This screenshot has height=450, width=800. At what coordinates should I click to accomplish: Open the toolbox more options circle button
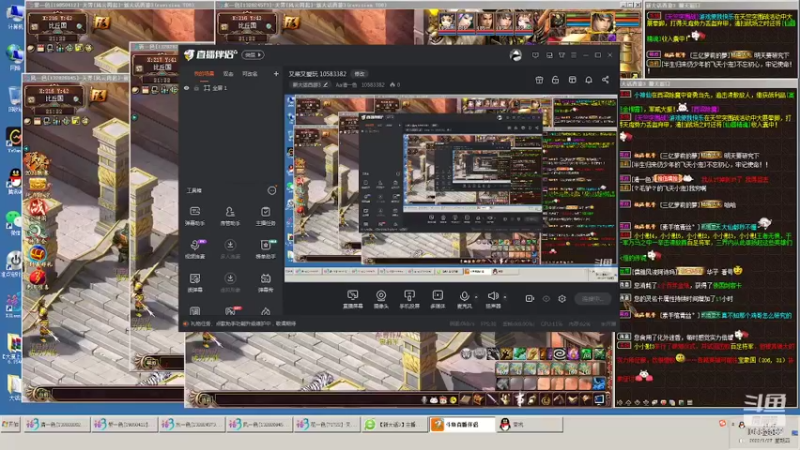[272, 190]
